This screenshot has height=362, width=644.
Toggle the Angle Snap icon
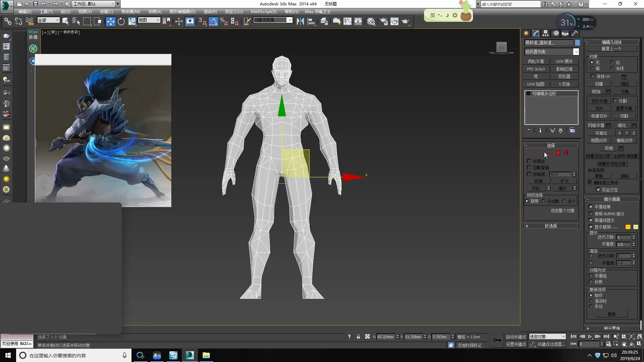click(213, 22)
